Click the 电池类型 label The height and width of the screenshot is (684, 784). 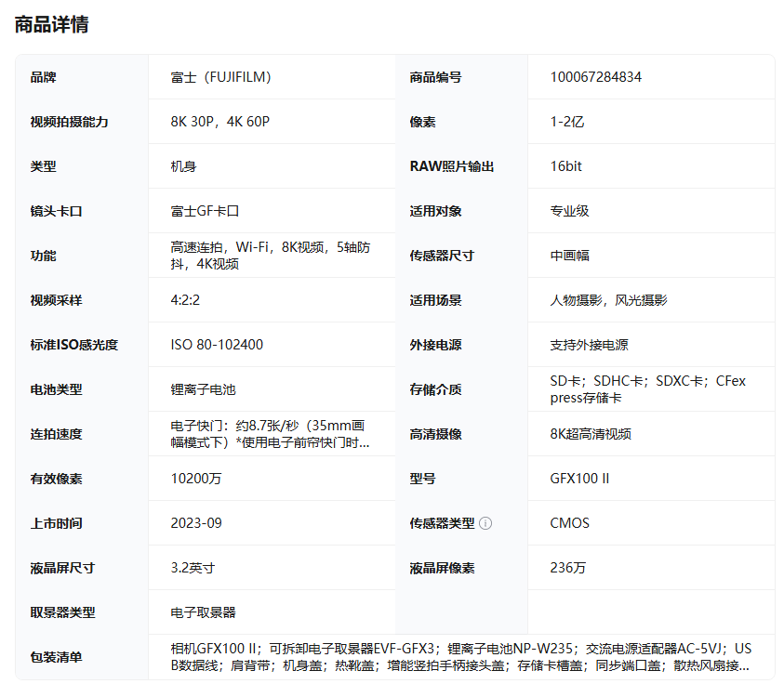[56, 389]
